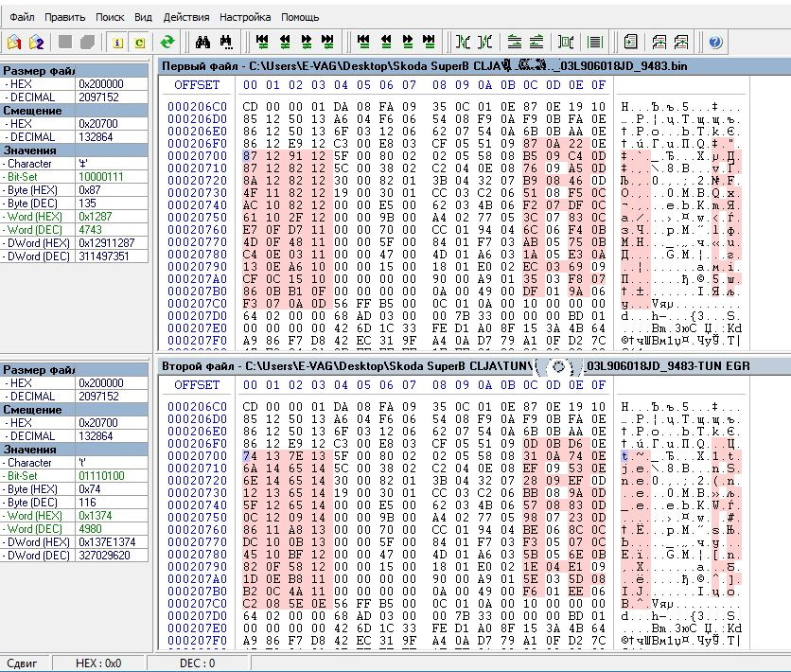Screen dimensions: 791x672
Task: Click the OFFSET header of the second file
Action: coord(197,385)
